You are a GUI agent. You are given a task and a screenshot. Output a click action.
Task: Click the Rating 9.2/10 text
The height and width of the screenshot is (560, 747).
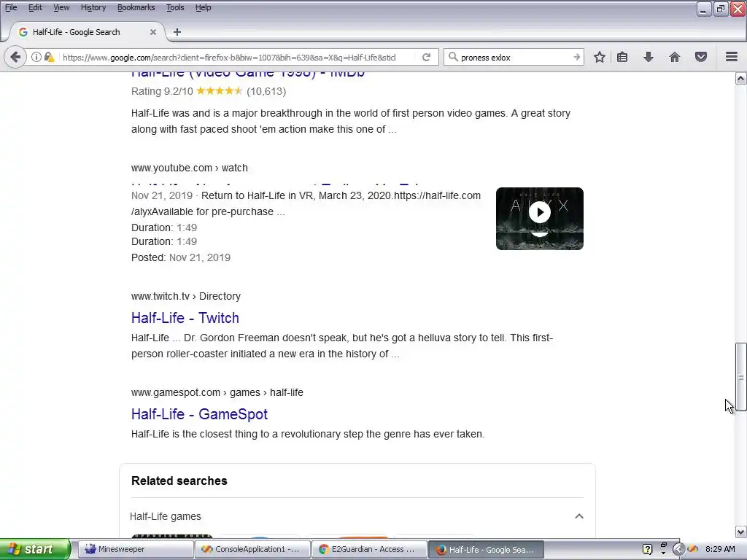point(162,91)
